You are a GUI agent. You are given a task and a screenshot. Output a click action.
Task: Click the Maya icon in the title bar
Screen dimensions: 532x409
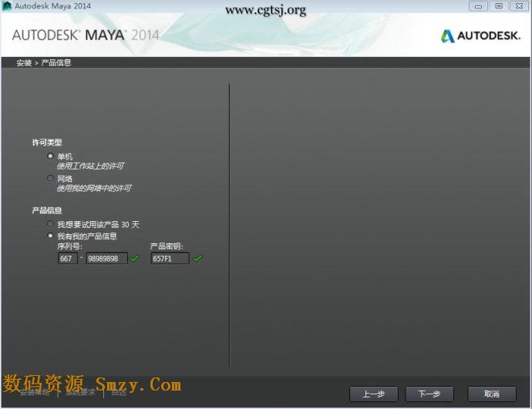pyautogui.click(x=7, y=5)
